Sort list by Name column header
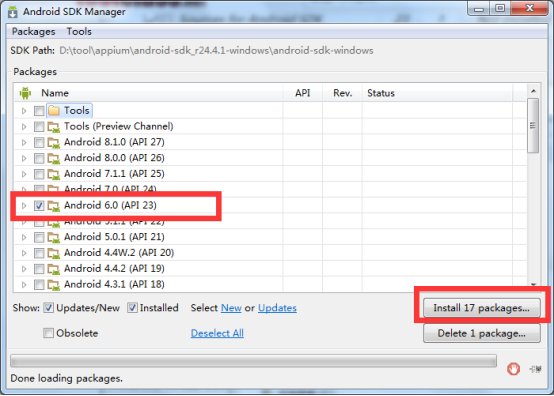554x396 pixels. coord(55,93)
